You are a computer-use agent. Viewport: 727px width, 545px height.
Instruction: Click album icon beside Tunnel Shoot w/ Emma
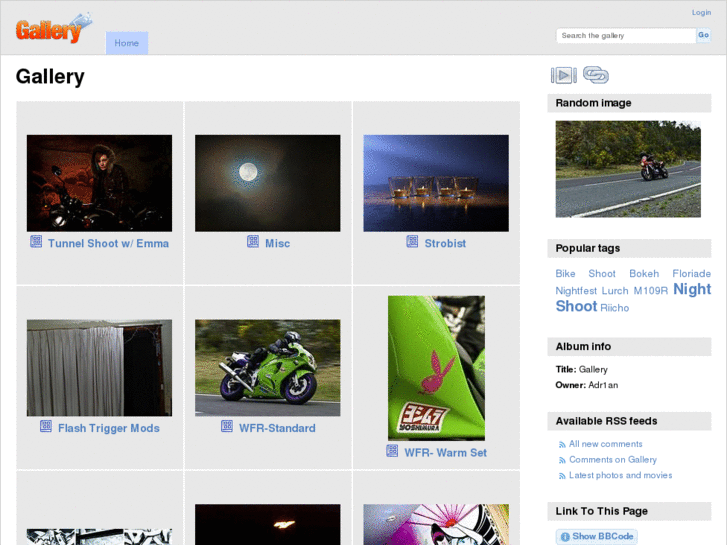36,242
